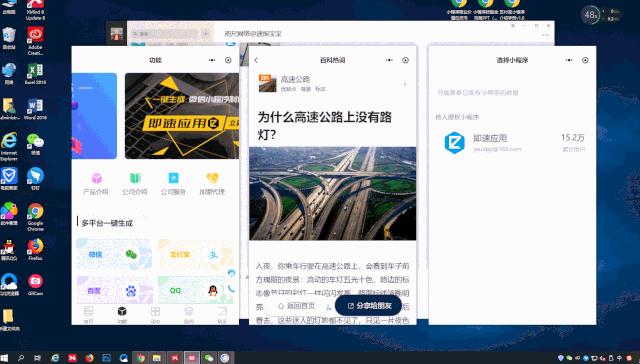Click the 分享给朋友 button
This screenshot has height=364, width=640.
pos(368,306)
